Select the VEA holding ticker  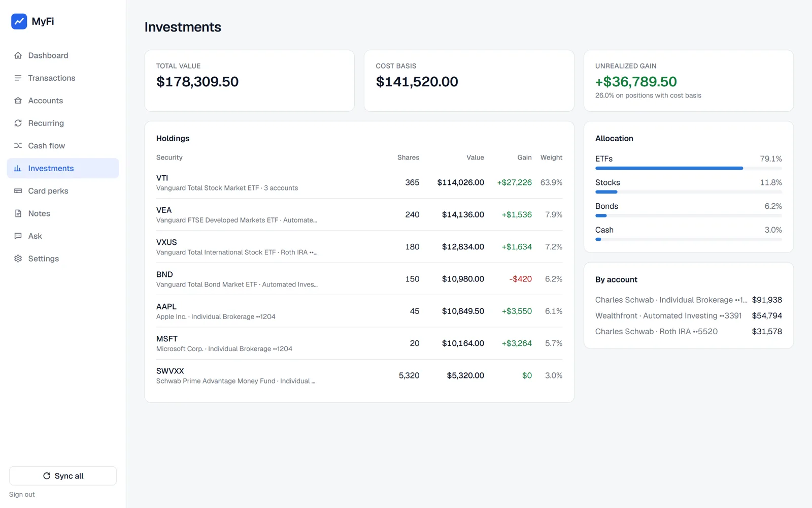point(164,210)
